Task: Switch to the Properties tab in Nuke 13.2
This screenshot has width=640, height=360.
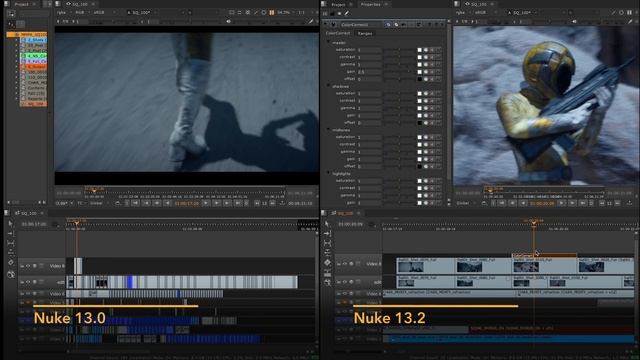Action: pos(371,4)
